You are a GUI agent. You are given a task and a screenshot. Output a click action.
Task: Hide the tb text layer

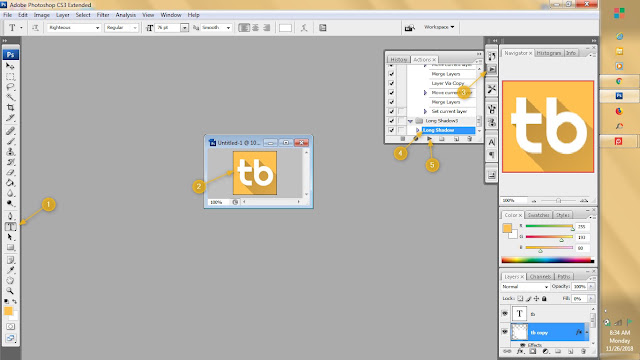505,313
